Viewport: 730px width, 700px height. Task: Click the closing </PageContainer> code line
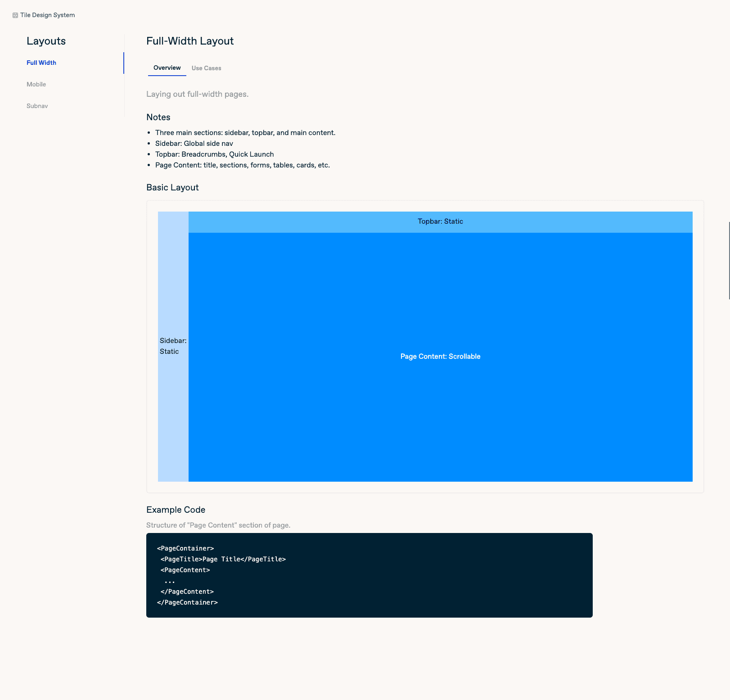187,602
